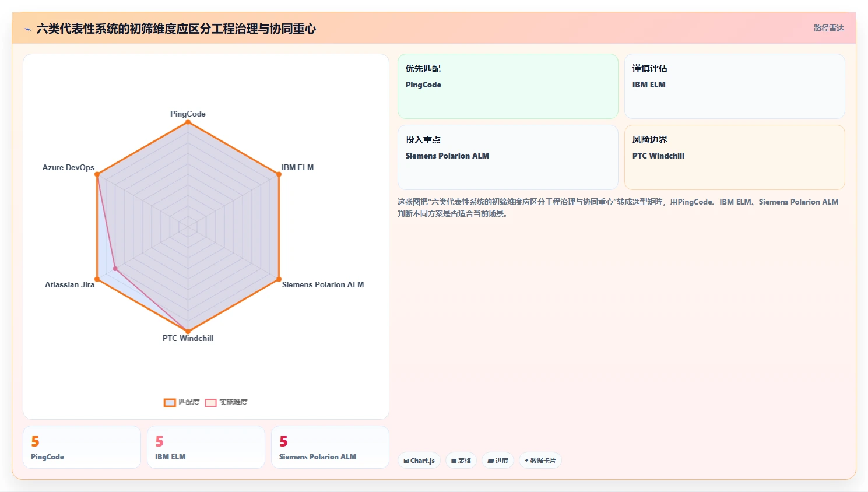Select the Azure DevOps axis label
Screen dimensions: 868x492
coord(68,167)
